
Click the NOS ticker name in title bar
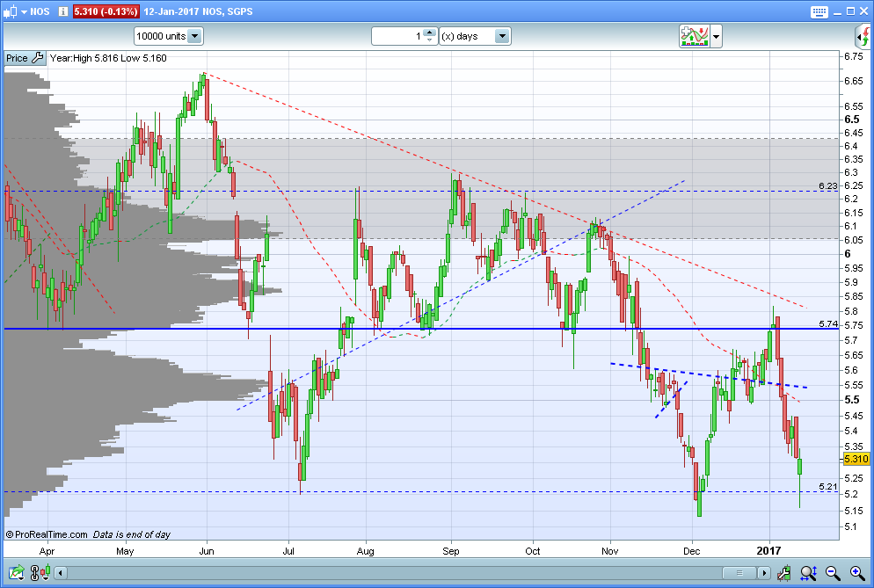click(40, 11)
